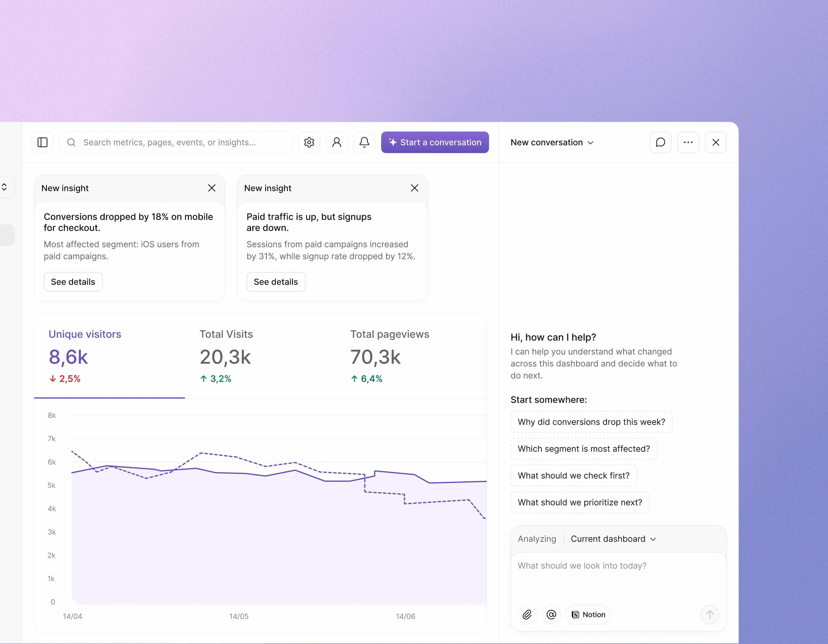Screen dimensions: 828x644
Task: Open the notifications bell
Action: (364, 142)
